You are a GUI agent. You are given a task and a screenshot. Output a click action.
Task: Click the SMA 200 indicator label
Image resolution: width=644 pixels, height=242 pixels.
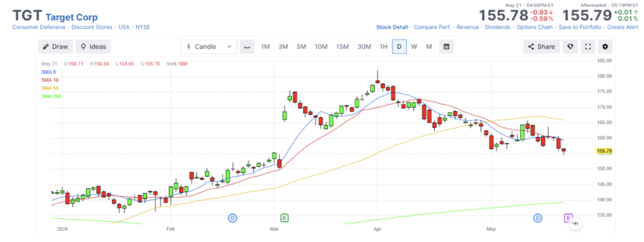[x=51, y=96]
